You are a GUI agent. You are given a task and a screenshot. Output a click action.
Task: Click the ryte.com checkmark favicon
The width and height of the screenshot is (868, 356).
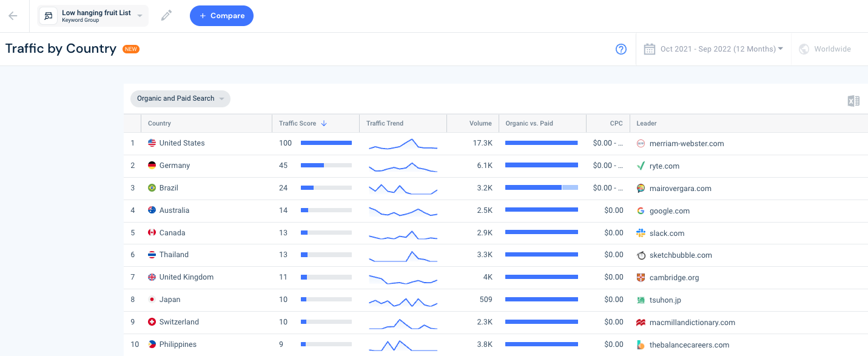pos(641,166)
